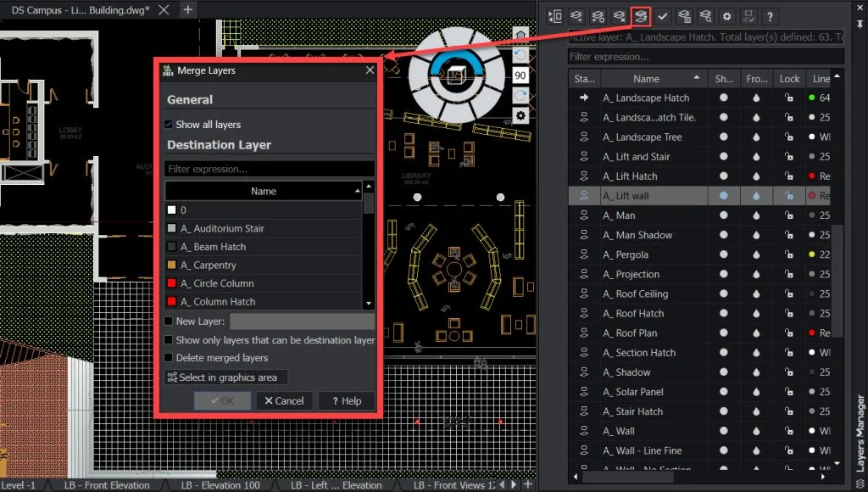868x492 pixels.
Task: Open the view navigator gear settings icon
Action: click(520, 115)
